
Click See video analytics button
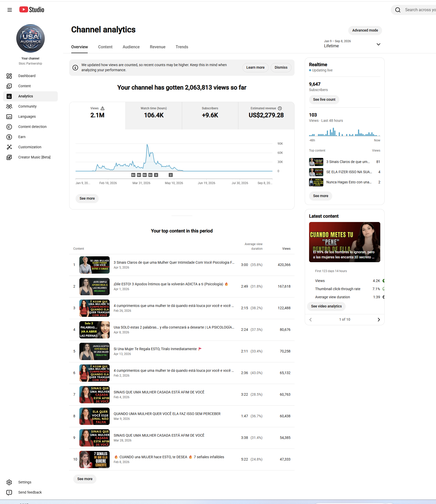326,306
